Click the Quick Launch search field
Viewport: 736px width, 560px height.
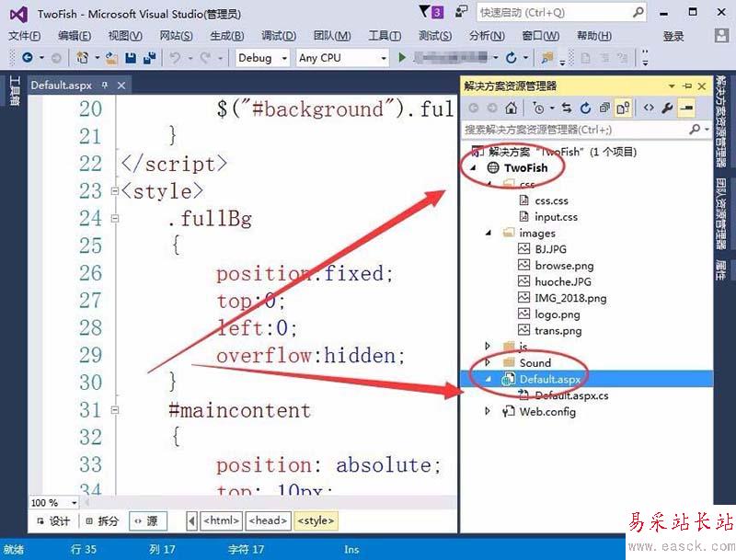pyautogui.click(x=561, y=12)
